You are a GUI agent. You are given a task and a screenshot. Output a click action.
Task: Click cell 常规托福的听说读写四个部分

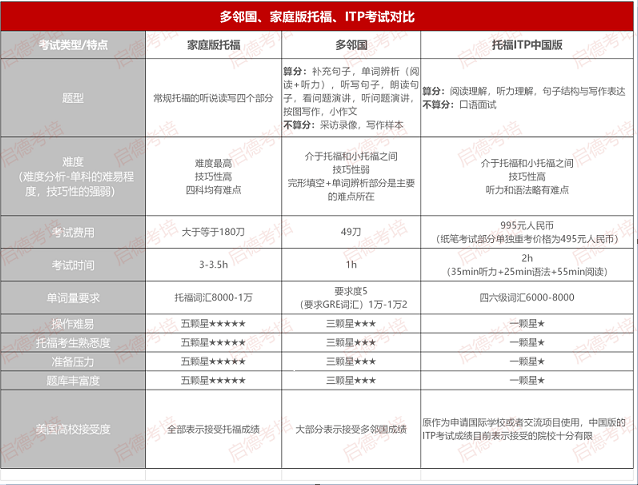coord(214,98)
